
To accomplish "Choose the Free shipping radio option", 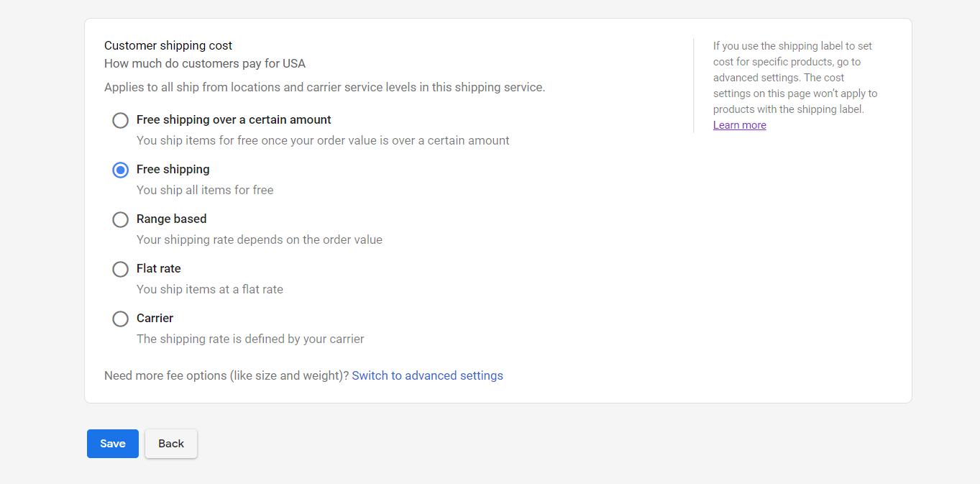I will tap(120, 170).
